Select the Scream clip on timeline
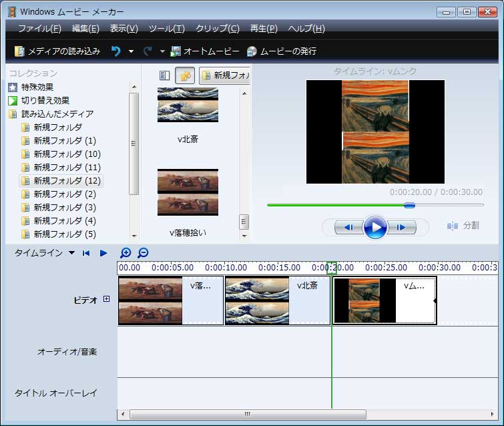 click(385, 300)
